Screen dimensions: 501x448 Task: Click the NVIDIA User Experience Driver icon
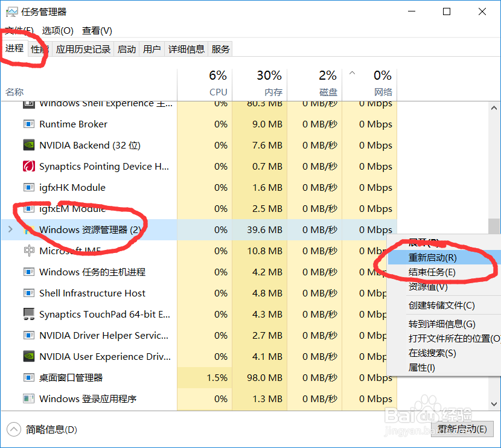coord(29,356)
